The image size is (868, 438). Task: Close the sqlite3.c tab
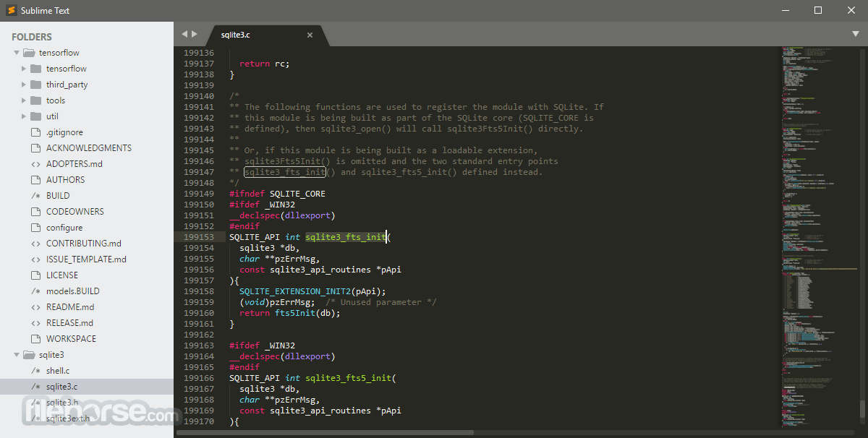[310, 35]
